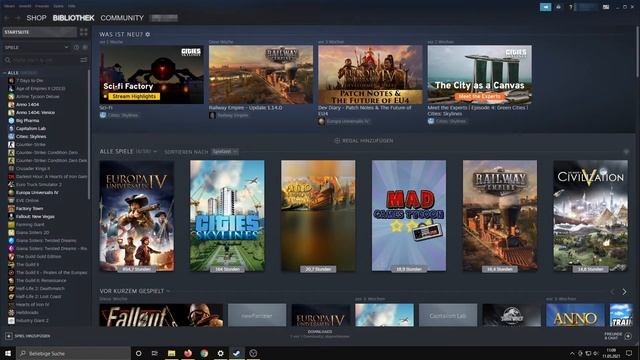This screenshot has height=360, width=640.
Task: Click the blurred username tab beside COMMUNITY
Action: coord(164,18)
